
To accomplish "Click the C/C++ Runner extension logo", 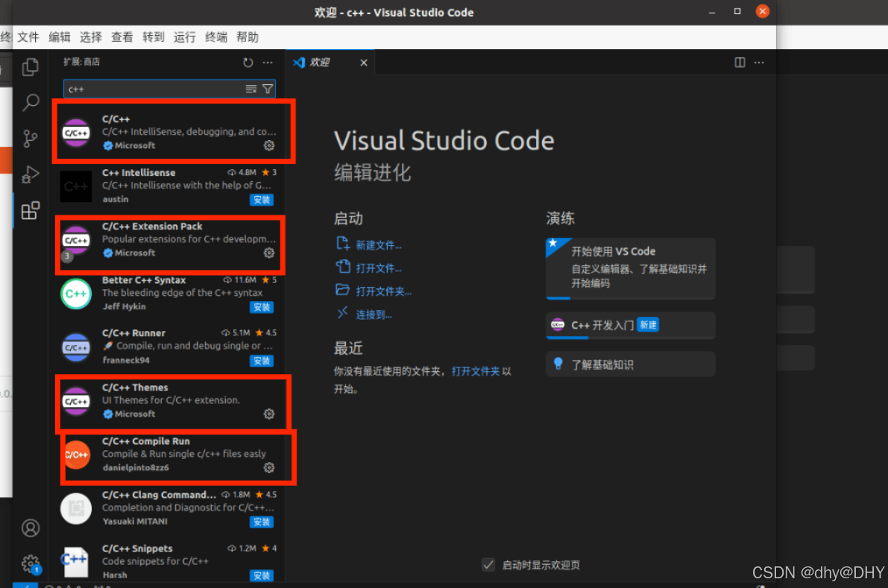I will (x=76, y=347).
